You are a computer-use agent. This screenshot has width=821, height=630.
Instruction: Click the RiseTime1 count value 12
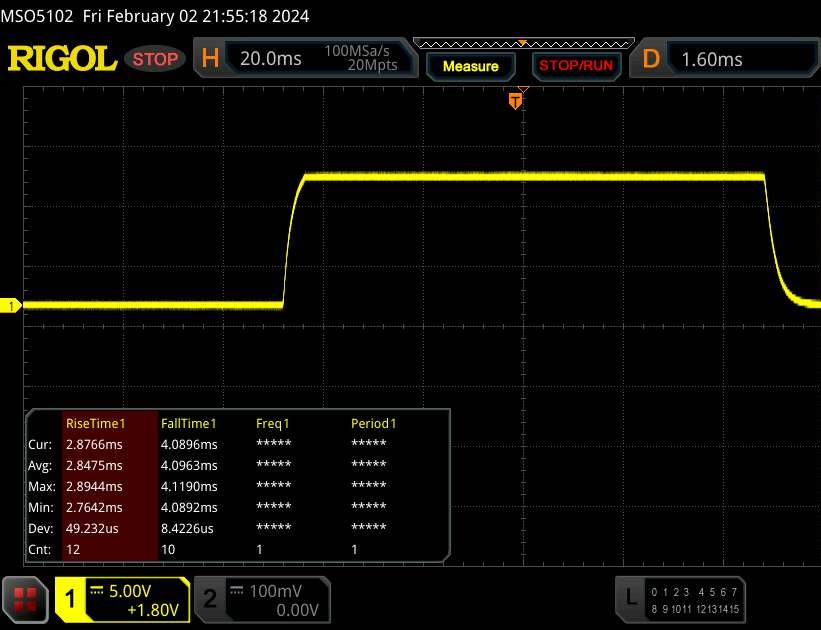point(73,549)
